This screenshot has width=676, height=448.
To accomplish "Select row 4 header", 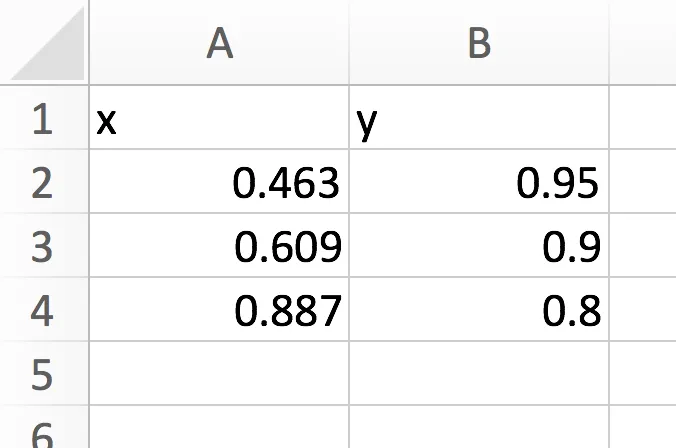I will pos(44,309).
